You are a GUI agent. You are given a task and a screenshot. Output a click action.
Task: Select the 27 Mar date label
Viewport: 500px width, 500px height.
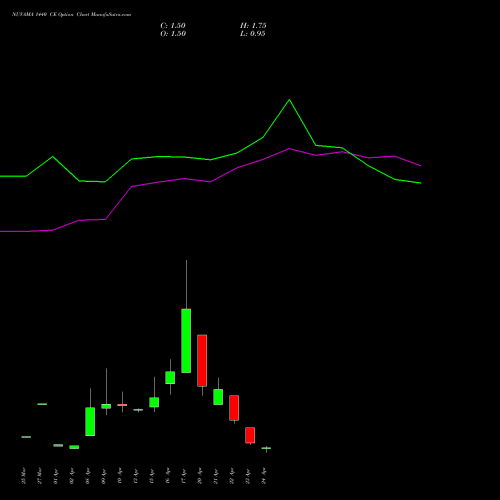tap(39, 476)
